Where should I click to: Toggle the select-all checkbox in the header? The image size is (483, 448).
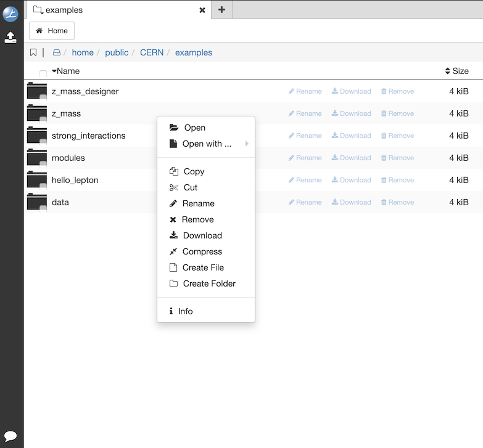point(43,73)
